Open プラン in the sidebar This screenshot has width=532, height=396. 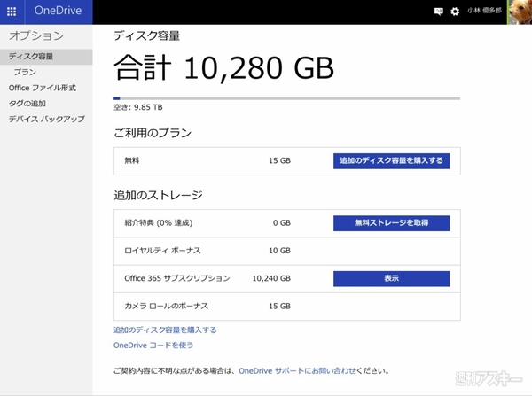pos(25,73)
